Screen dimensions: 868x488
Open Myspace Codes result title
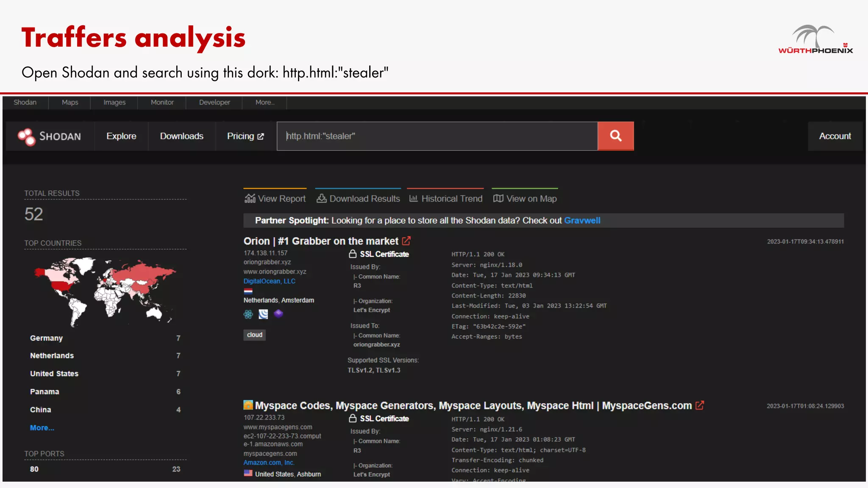click(x=473, y=405)
